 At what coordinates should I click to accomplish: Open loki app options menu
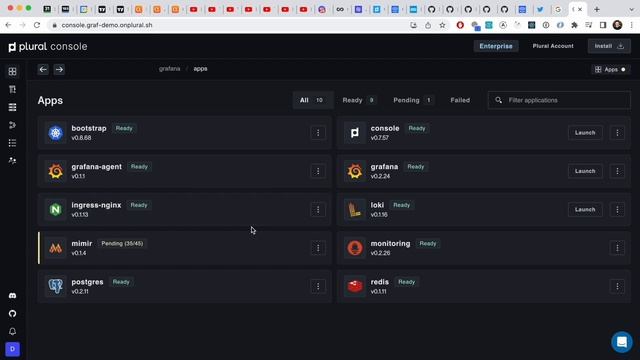tap(617, 209)
